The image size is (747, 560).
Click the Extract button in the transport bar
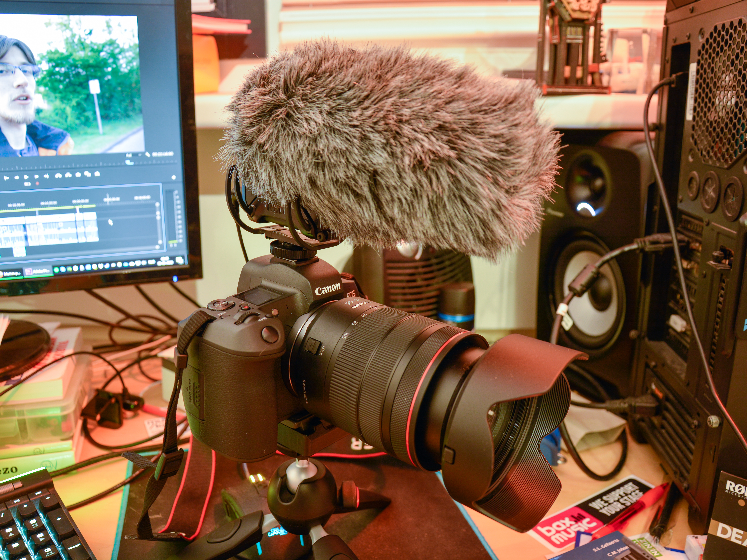[x=68, y=175]
